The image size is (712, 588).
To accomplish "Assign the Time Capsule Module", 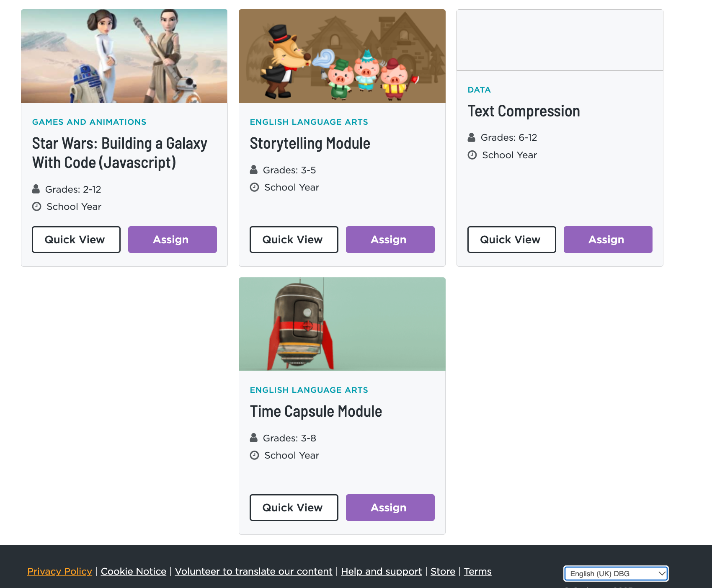I will coord(390,508).
